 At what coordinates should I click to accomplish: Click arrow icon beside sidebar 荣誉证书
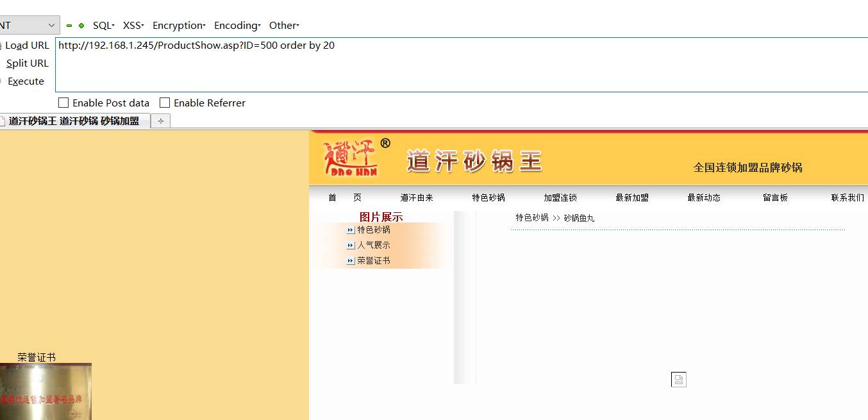(351, 261)
